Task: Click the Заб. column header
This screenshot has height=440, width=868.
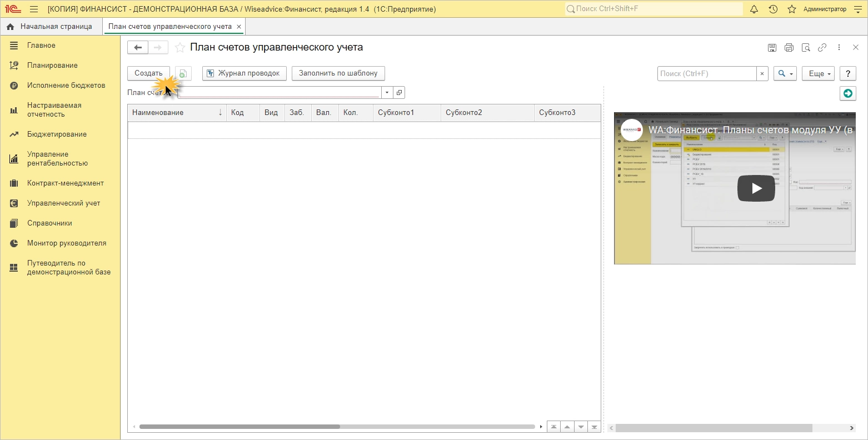Action: pyautogui.click(x=298, y=113)
